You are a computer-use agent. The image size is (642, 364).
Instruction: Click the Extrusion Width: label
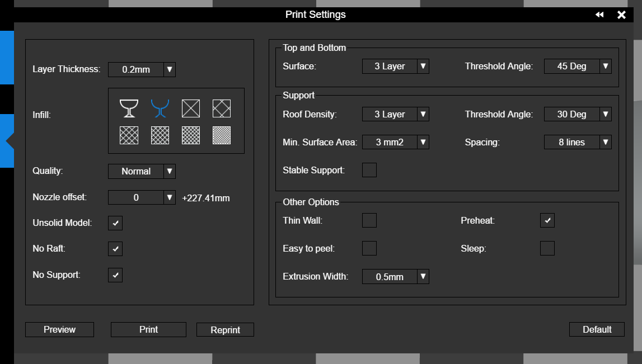coord(315,276)
